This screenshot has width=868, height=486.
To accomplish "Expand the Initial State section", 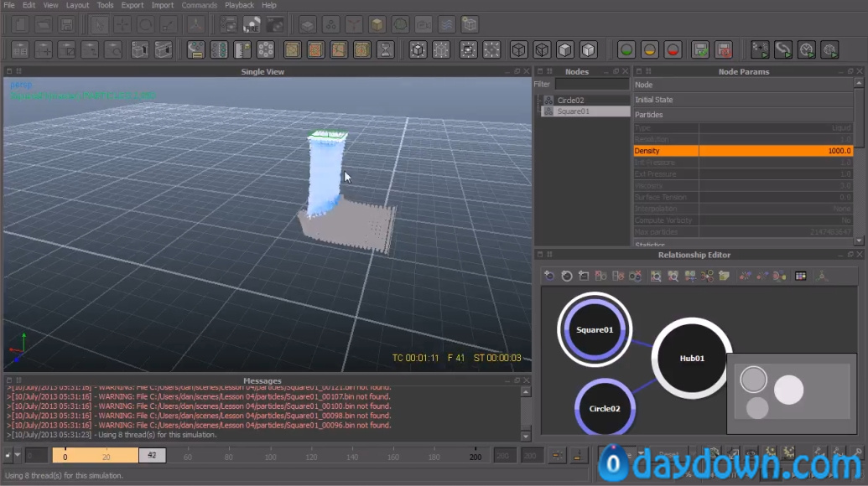I will 743,100.
